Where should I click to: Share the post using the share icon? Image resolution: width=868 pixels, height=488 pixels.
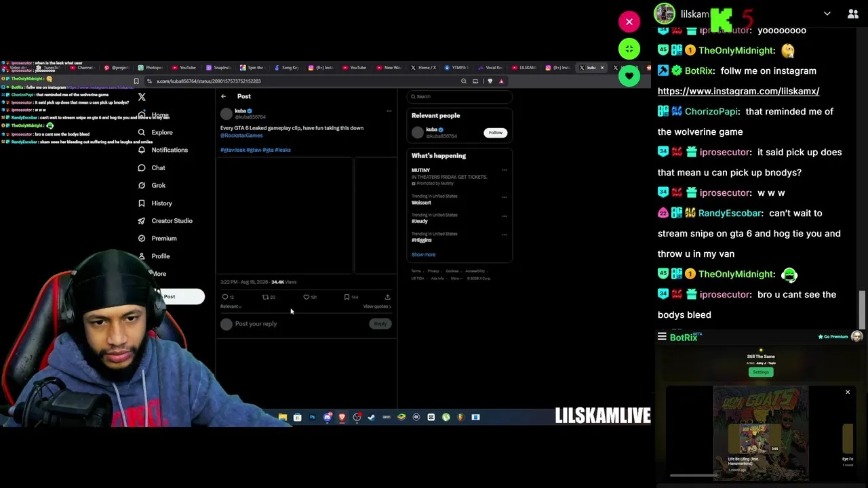(x=387, y=297)
